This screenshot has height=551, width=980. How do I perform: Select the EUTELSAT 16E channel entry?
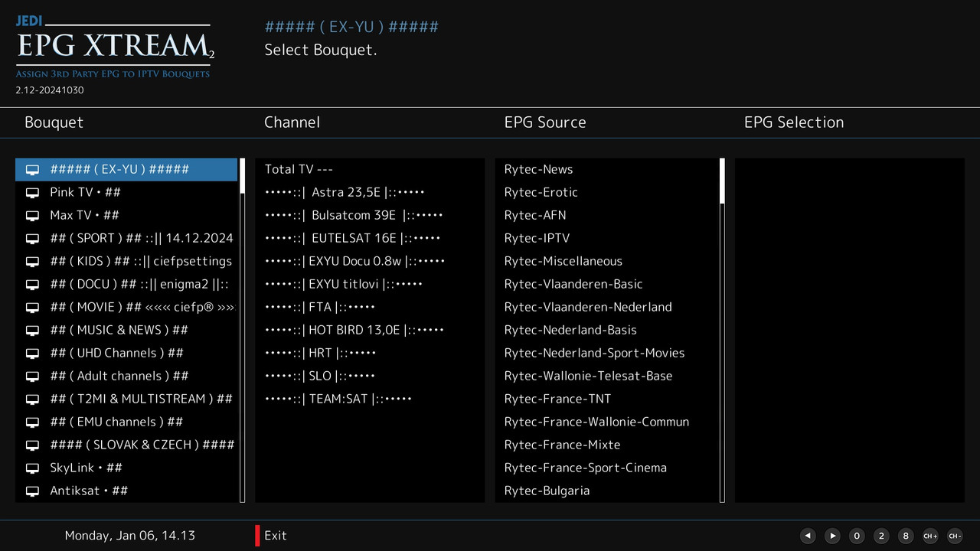370,238
